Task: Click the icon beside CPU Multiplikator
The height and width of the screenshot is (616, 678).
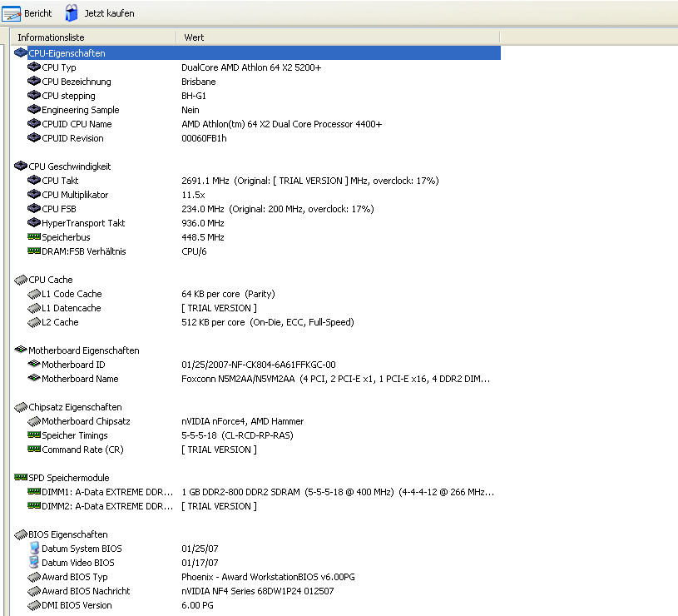Action: (x=34, y=194)
